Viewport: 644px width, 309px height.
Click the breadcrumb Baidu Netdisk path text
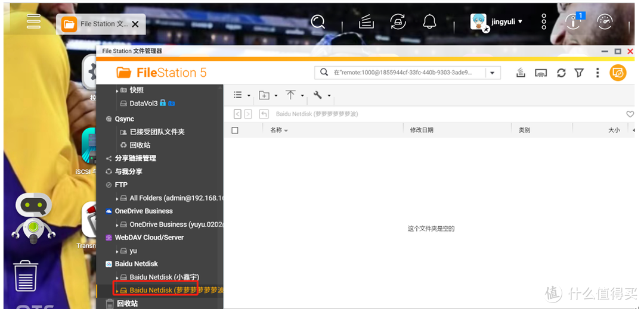tap(317, 114)
